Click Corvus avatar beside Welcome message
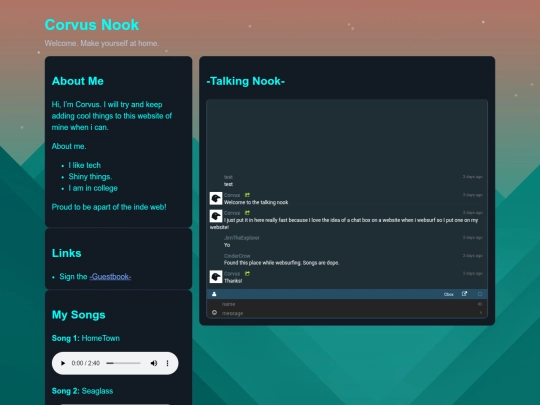This screenshot has height=405, width=540. coord(216,198)
